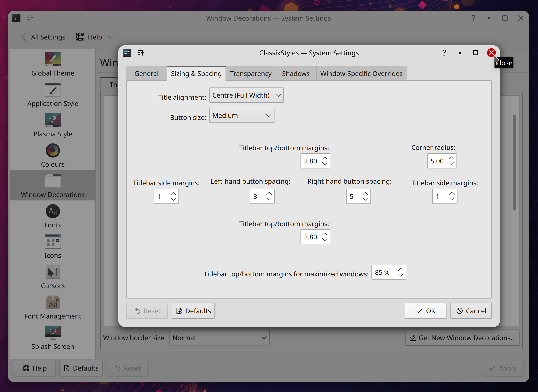Switch to the Transparency tab
The image size is (538, 392).
coord(251,73)
